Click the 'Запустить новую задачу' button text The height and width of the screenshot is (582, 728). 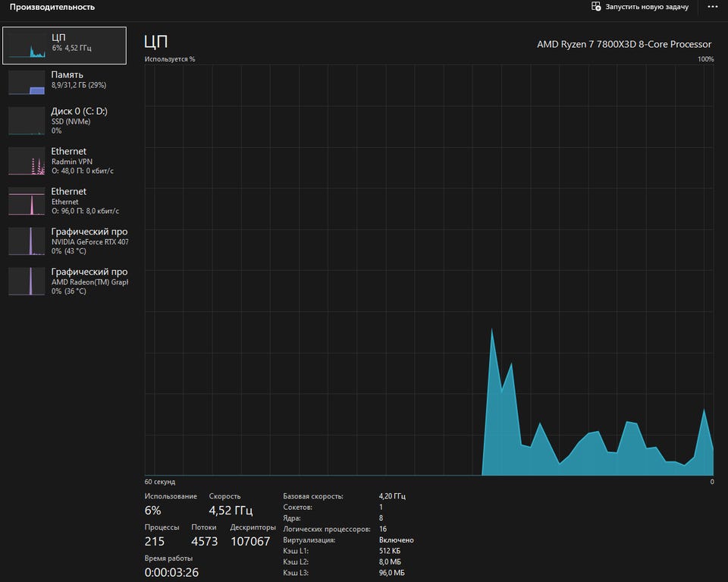[x=646, y=7]
